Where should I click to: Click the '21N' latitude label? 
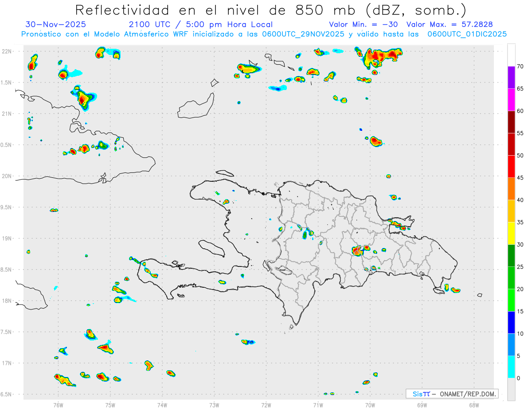tap(7, 114)
